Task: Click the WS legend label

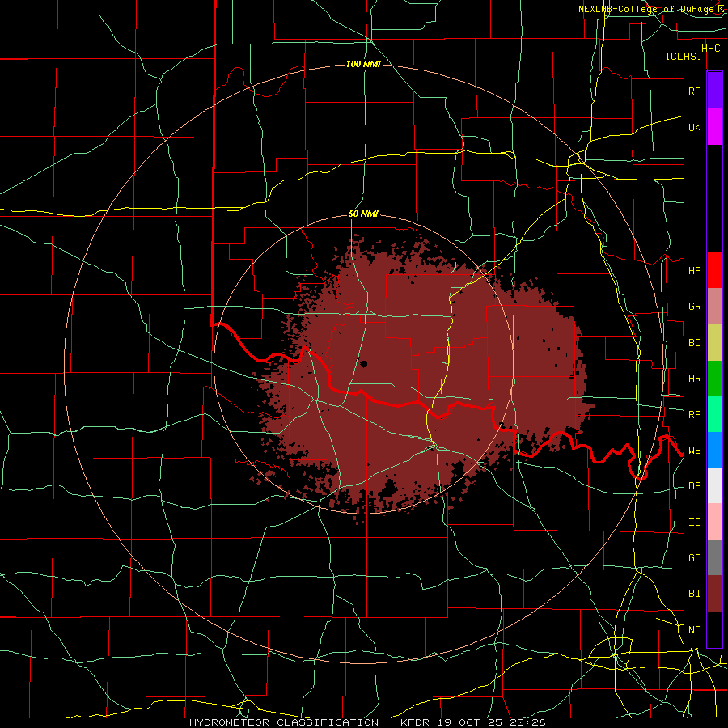Action: pyautogui.click(x=694, y=451)
